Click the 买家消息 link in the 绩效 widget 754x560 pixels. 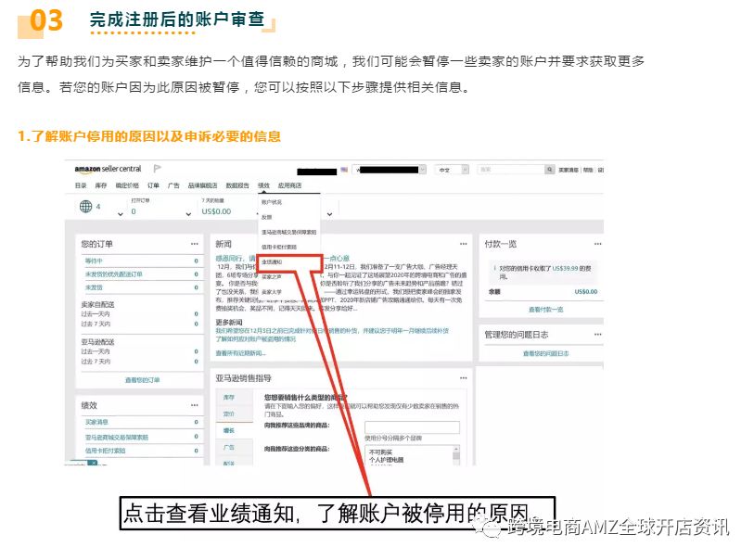point(96,422)
